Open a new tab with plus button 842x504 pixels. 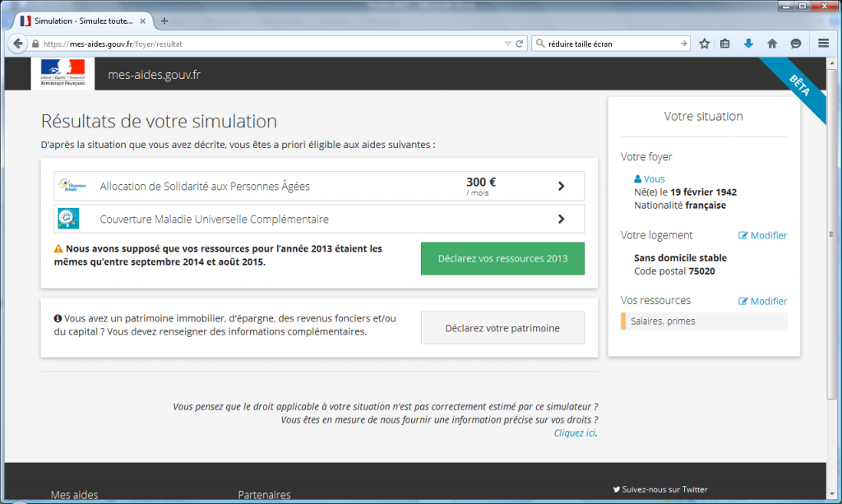164,21
